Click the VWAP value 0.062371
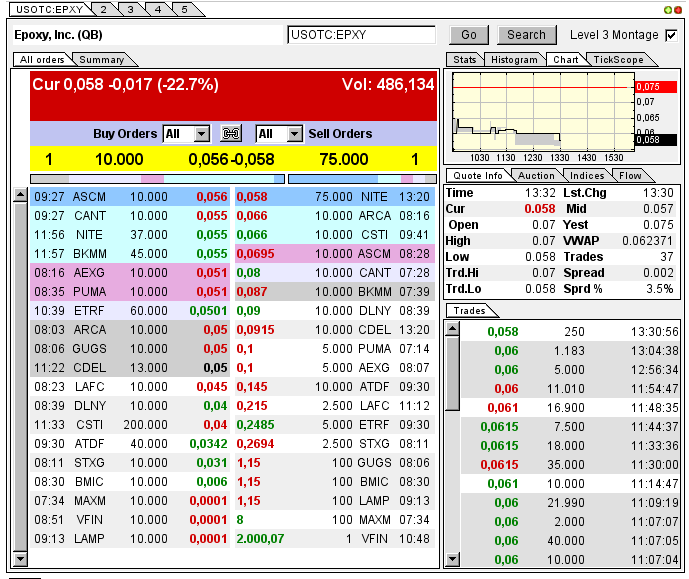The height and width of the screenshot is (579, 689). coord(648,241)
